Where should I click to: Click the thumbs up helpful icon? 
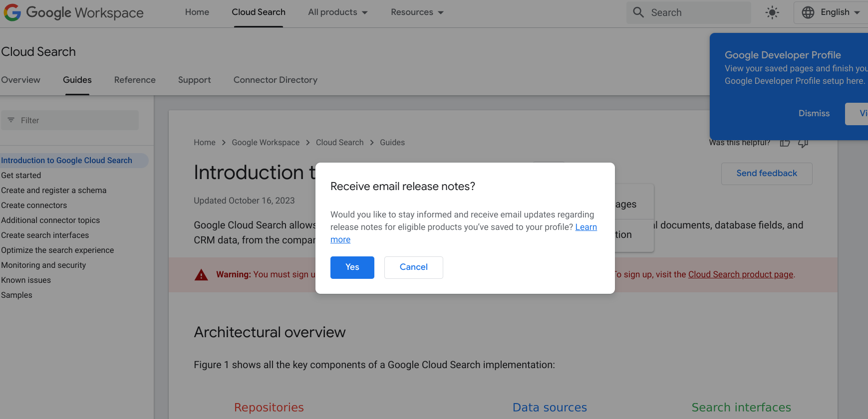(x=785, y=143)
